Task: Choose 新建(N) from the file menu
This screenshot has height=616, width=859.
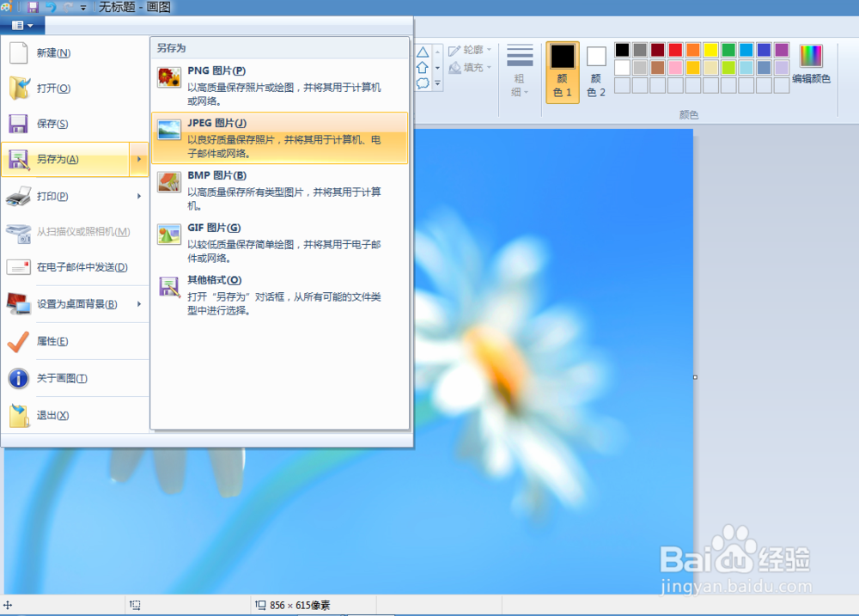Action: coord(75,53)
